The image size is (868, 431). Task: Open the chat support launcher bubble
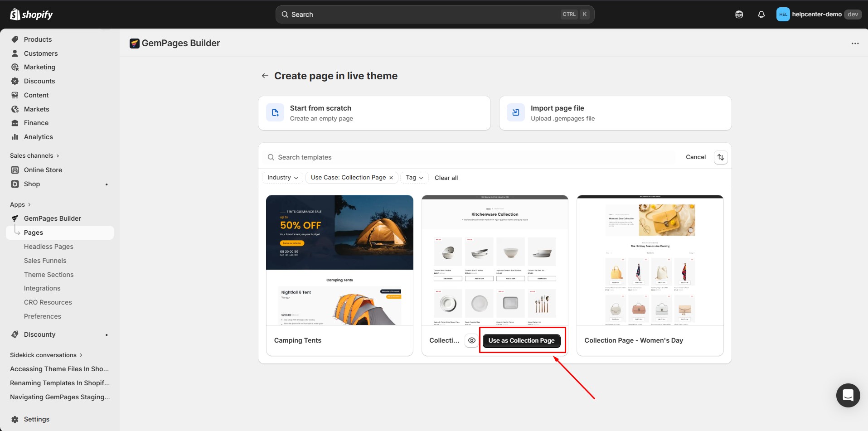coord(848,395)
